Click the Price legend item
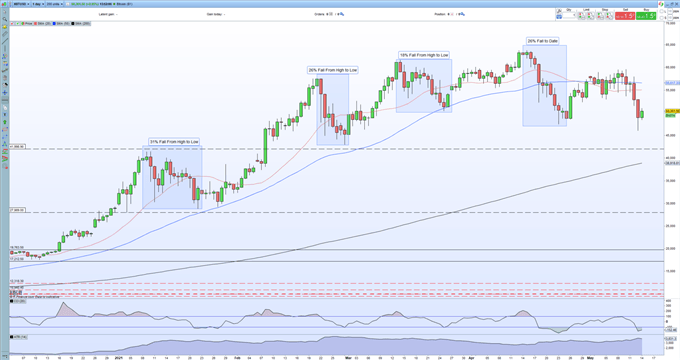Viewport: 680px width, 360px height. 27,24
